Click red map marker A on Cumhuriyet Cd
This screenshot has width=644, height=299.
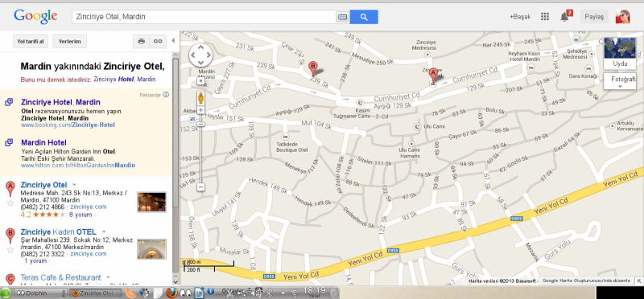pos(433,76)
